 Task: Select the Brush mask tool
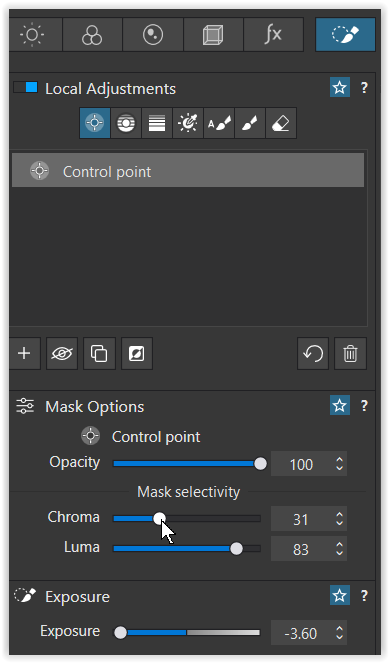coord(250,123)
